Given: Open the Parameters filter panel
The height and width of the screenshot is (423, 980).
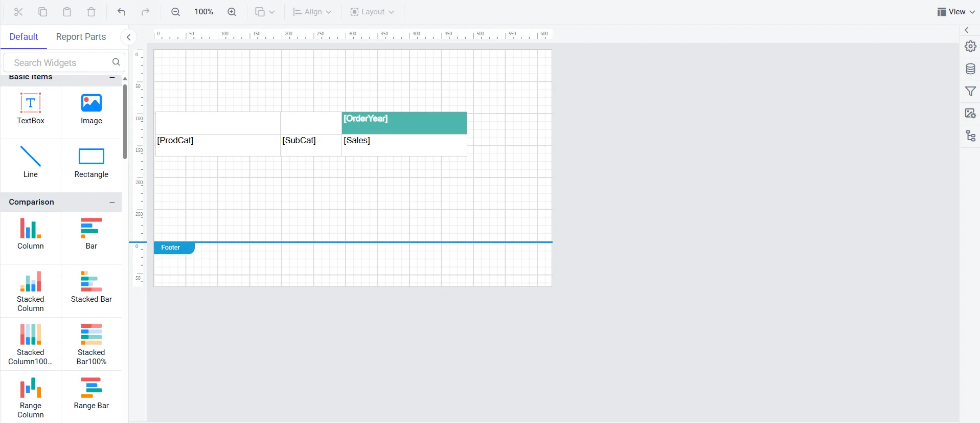Looking at the screenshot, I should 970,92.
